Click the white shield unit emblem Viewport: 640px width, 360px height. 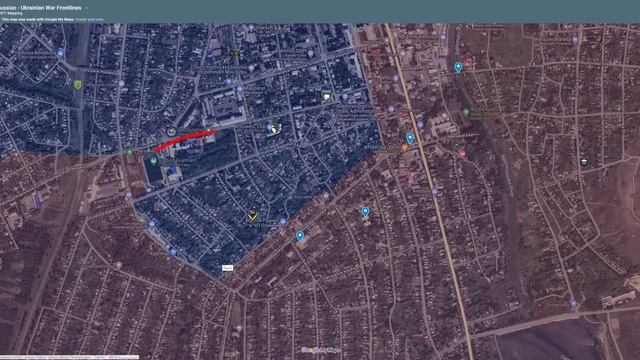pyautogui.click(x=327, y=96)
